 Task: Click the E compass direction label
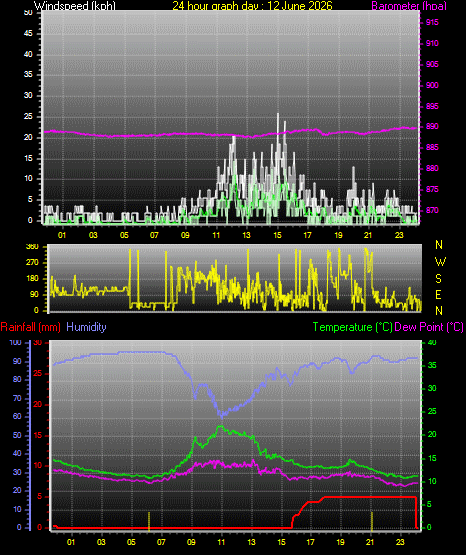click(438, 294)
